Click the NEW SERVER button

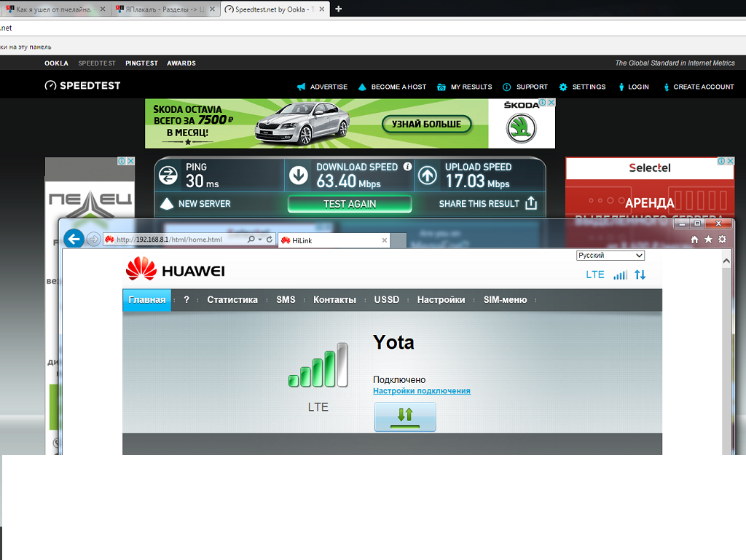195,204
